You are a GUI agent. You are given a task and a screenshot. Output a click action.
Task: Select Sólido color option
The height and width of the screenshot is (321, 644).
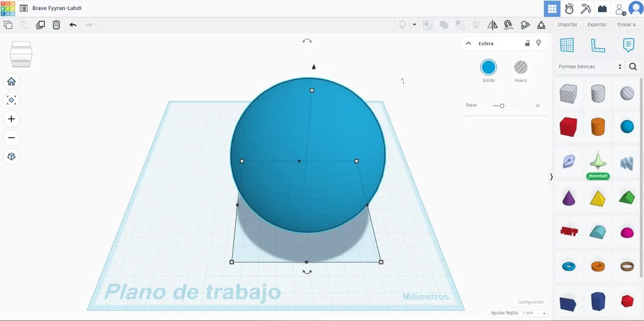pos(488,67)
